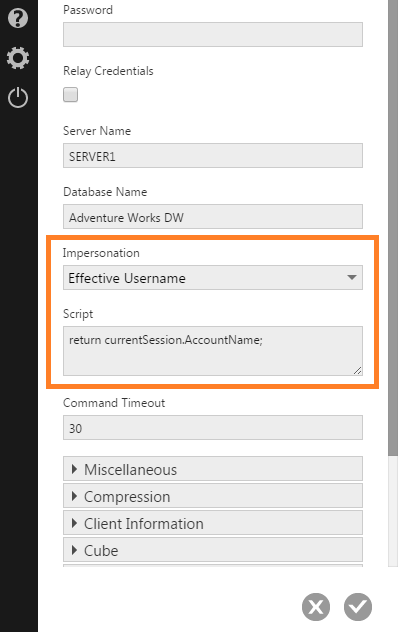Expand the Cube section
This screenshot has width=398, height=632.
click(x=213, y=550)
